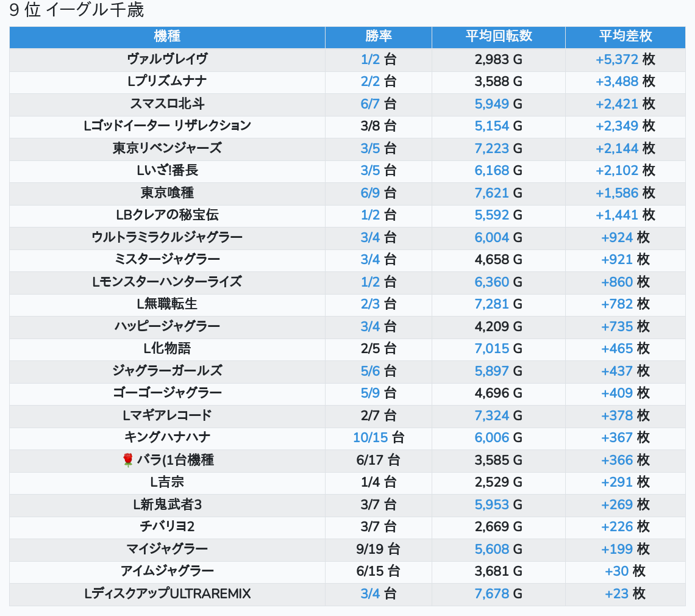The height and width of the screenshot is (616, 695).
Task: Click the 7,678 G spin count value
Action: [x=491, y=593]
